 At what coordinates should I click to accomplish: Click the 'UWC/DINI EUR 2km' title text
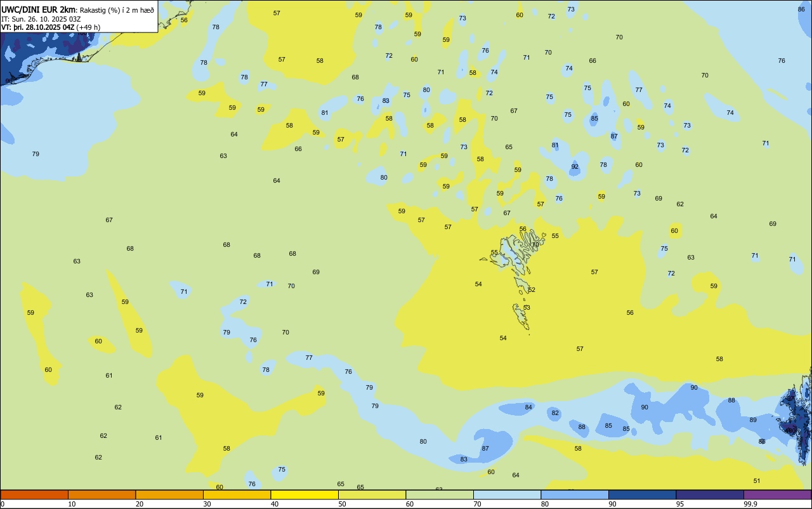39,10
